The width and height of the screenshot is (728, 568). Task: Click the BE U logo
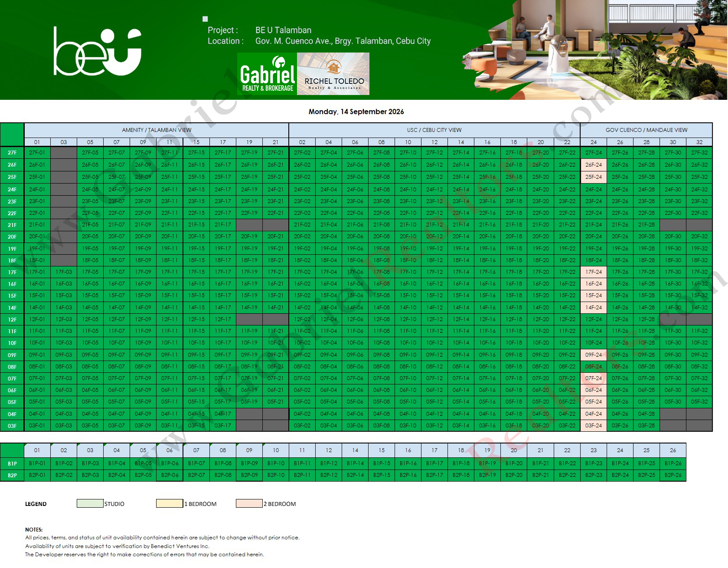[98, 51]
